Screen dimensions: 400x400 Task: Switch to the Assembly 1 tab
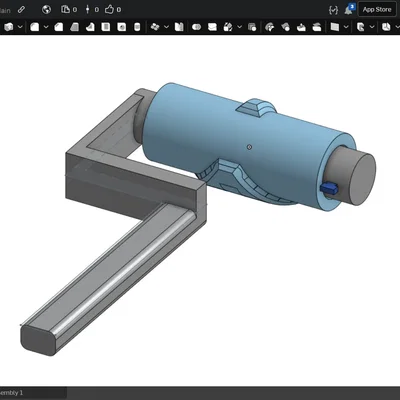coord(12,393)
